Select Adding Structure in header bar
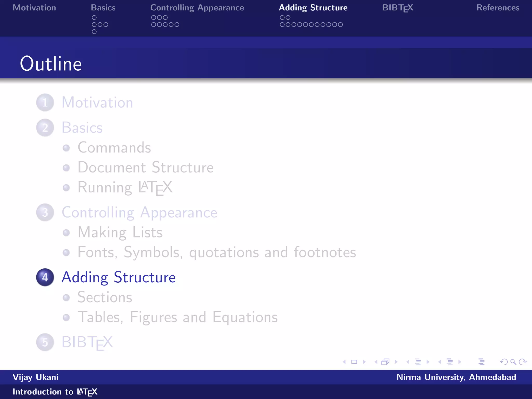Viewport: 532px width, 399px height. click(313, 8)
